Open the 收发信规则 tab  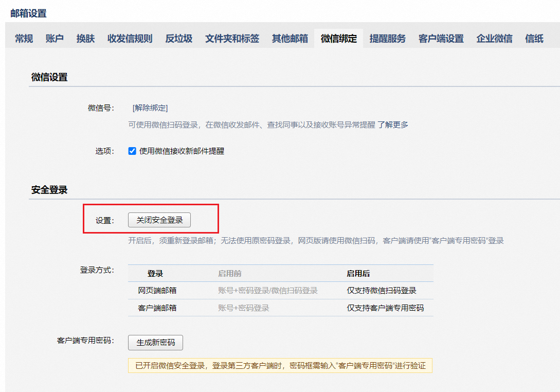coord(130,38)
